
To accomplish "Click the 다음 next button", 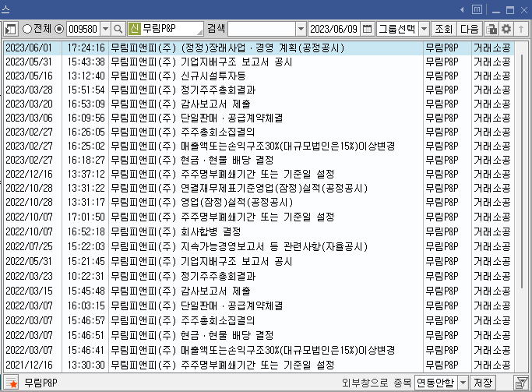I will click(x=469, y=29).
